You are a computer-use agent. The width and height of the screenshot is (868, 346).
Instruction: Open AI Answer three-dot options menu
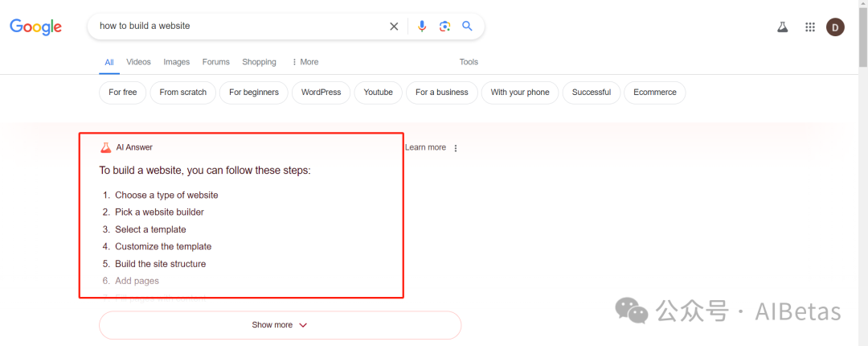tap(456, 148)
